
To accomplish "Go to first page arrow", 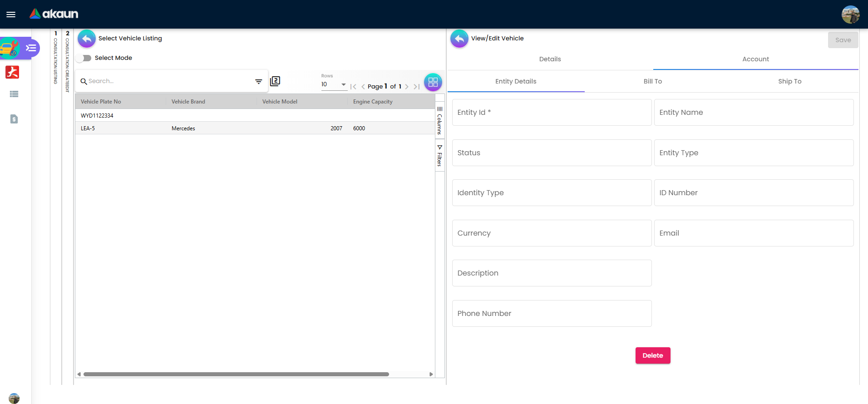I will 353,87.
